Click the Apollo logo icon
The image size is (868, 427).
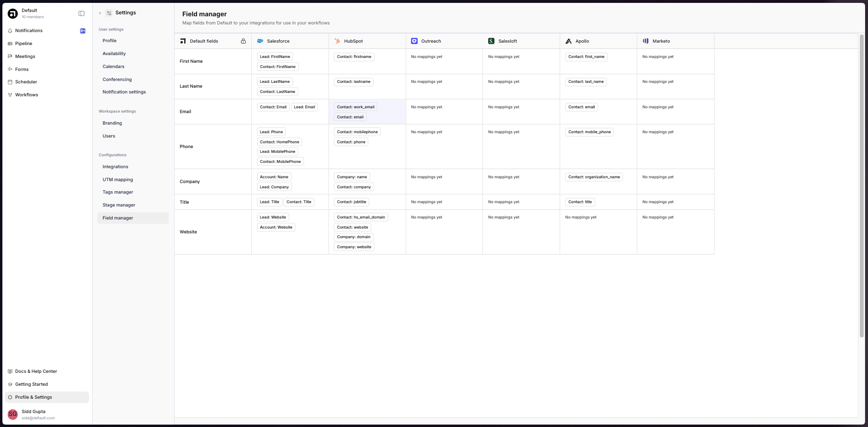pyautogui.click(x=569, y=41)
